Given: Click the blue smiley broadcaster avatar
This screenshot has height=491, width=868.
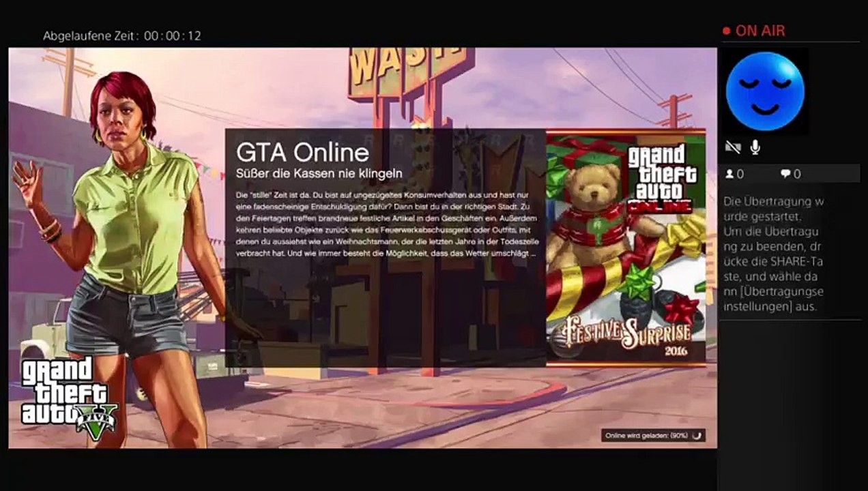Looking at the screenshot, I should point(765,91).
